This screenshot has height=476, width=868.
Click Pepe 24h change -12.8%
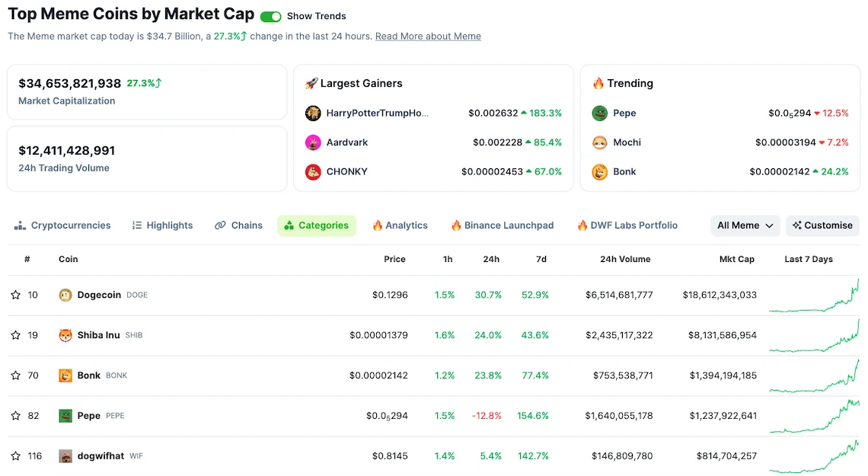[x=487, y=416]
